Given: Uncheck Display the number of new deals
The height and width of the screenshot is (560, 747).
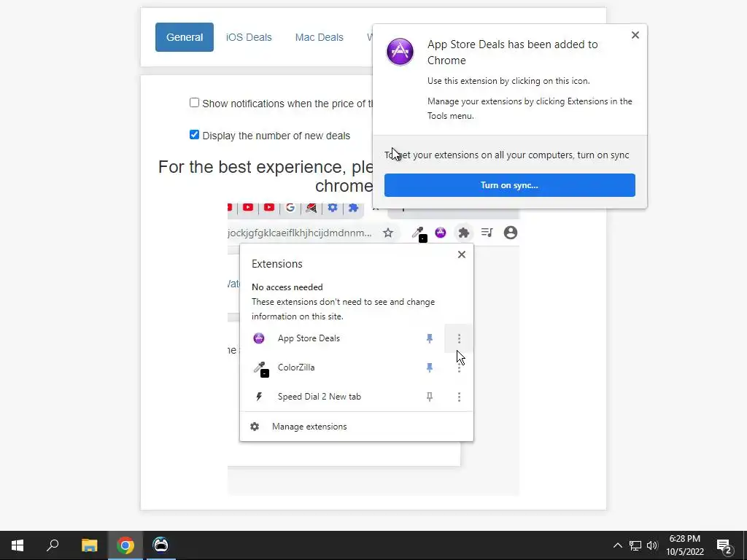Looking at the screenshot, I should [194, 135].
